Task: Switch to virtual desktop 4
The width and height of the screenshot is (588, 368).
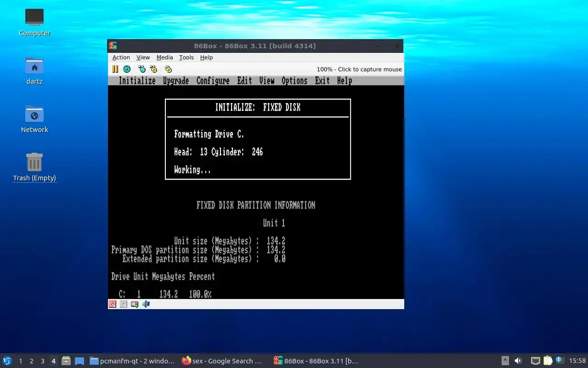Action: click(54, 361)
